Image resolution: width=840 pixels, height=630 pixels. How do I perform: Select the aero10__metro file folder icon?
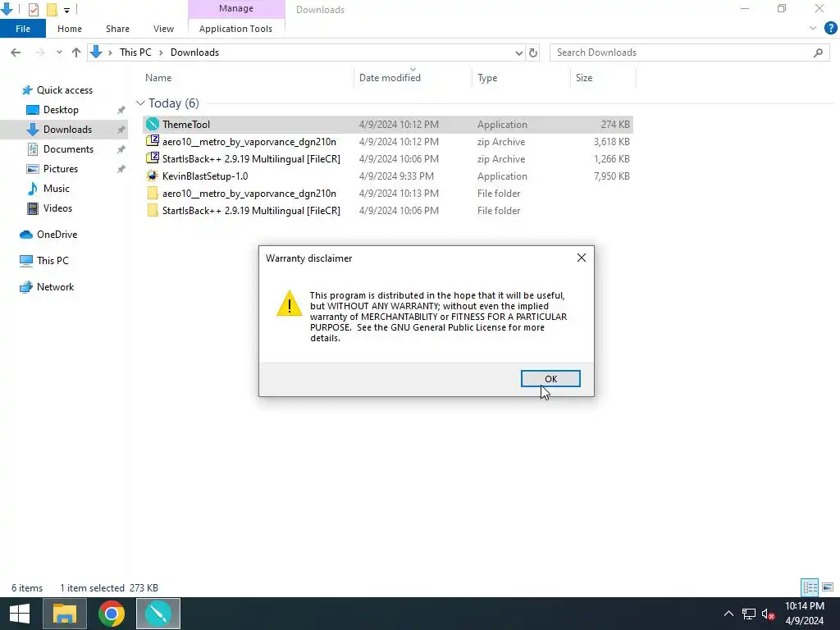(153, 194)
